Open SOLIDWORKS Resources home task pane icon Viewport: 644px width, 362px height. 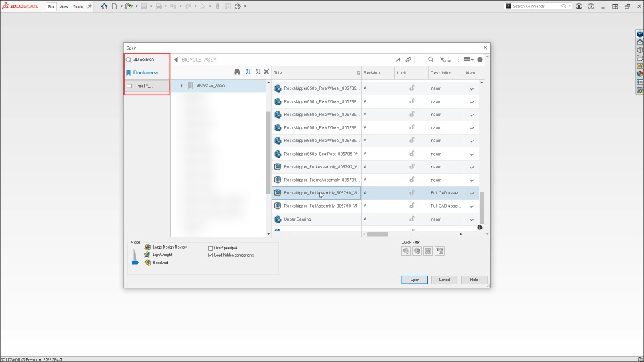[640, 42]
